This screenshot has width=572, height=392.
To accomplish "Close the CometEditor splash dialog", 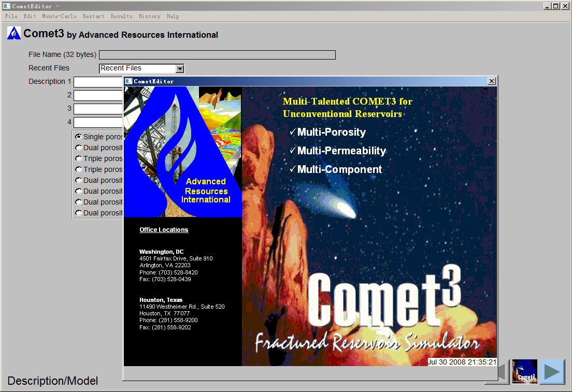I will click(492, 81).
